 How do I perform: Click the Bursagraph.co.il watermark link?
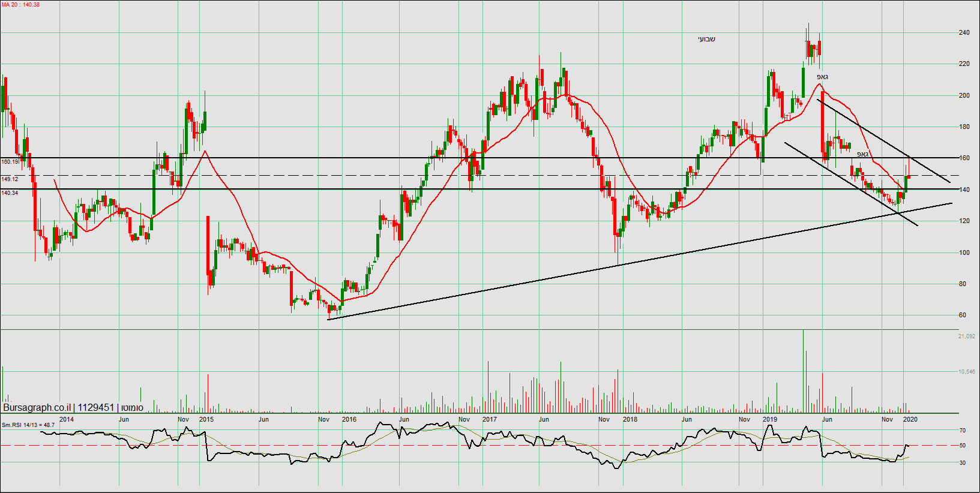coord(37,408)
